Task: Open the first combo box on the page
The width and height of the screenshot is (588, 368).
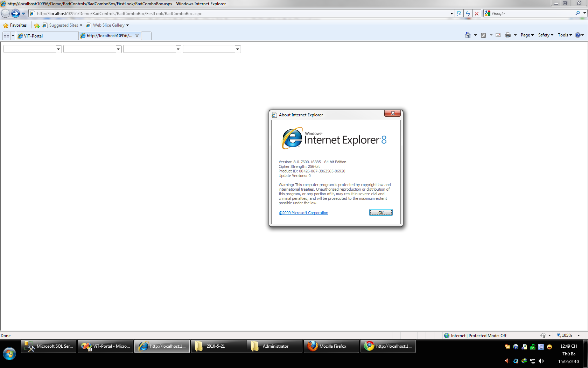Action: point(33,49)
